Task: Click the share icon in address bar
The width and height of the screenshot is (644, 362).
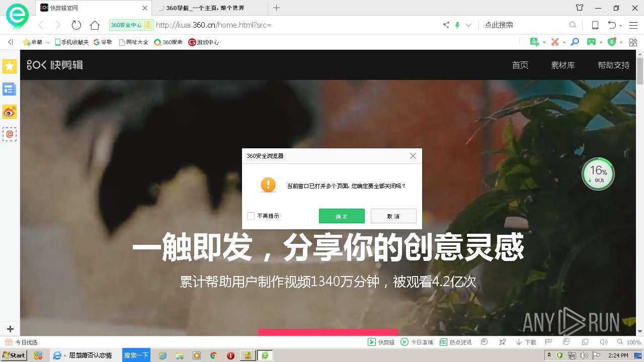Action: click(x=446, y=25)
